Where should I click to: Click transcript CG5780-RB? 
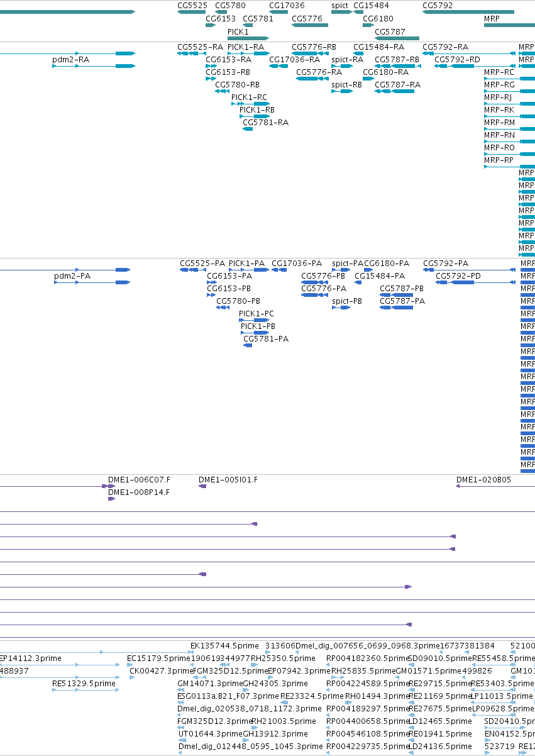[237, 85]
